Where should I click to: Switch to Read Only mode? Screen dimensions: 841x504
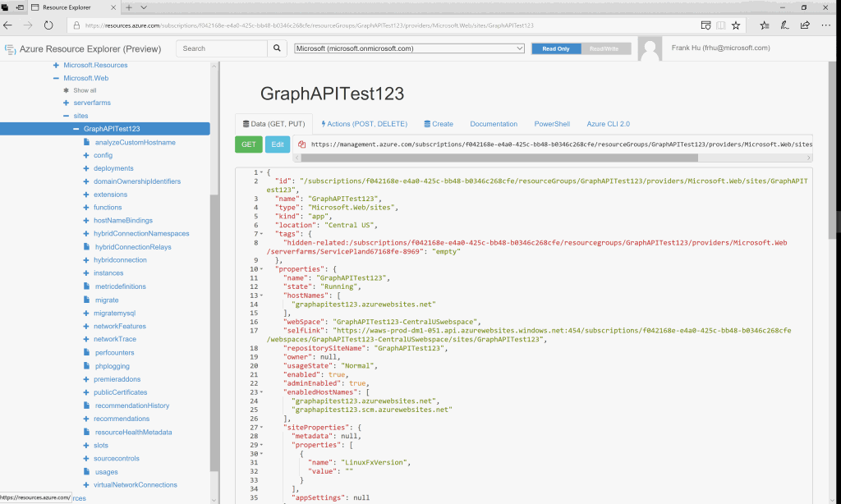(x=556, y=48)
